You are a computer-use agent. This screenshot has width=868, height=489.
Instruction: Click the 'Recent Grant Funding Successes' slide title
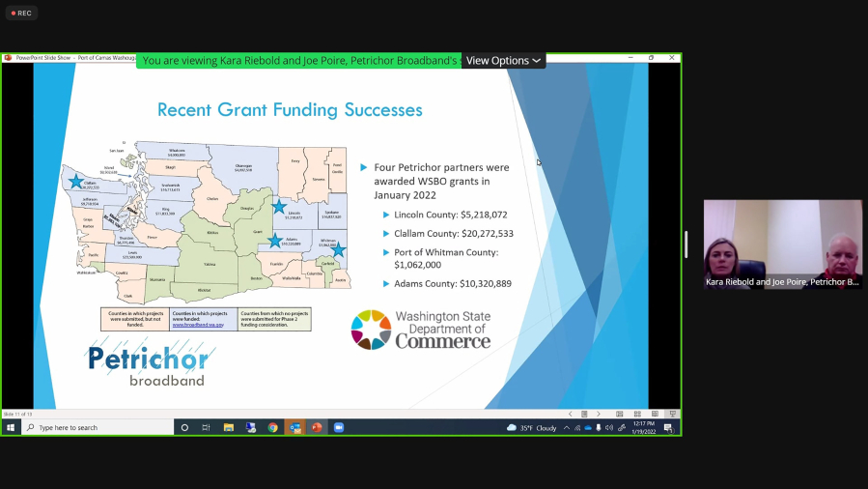pyautogui.click(x=290, y=109)
